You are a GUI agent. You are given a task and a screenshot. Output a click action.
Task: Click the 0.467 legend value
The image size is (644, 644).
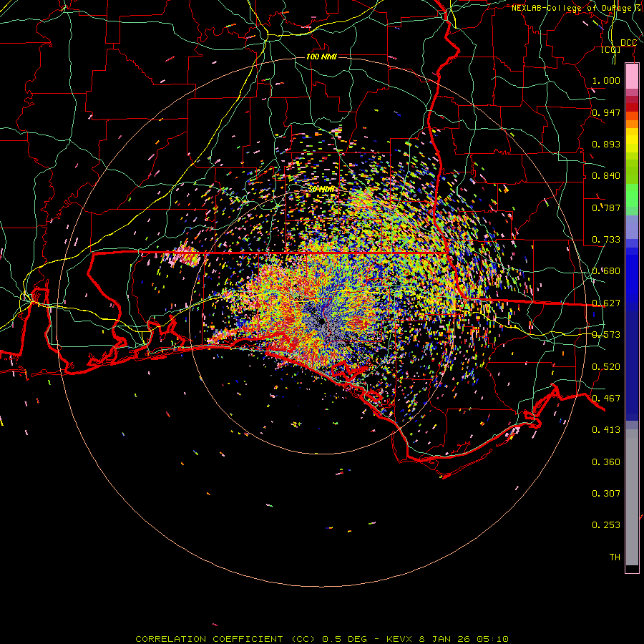point(606,399)
